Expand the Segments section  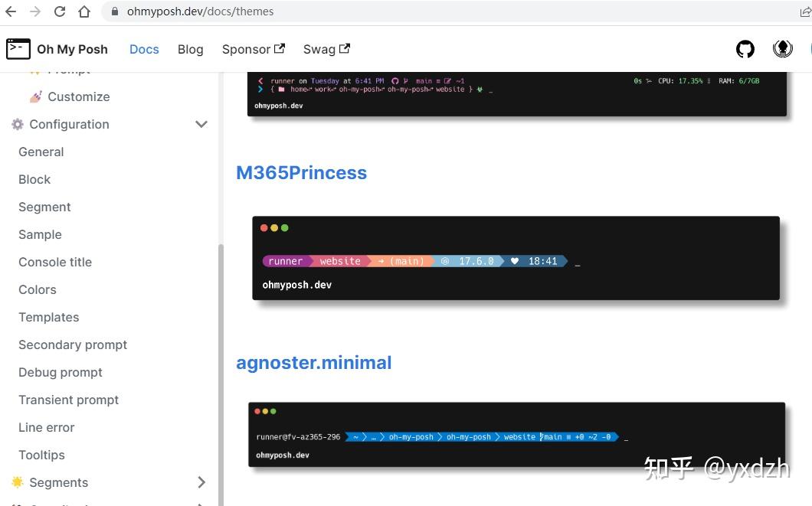[201, 482]
